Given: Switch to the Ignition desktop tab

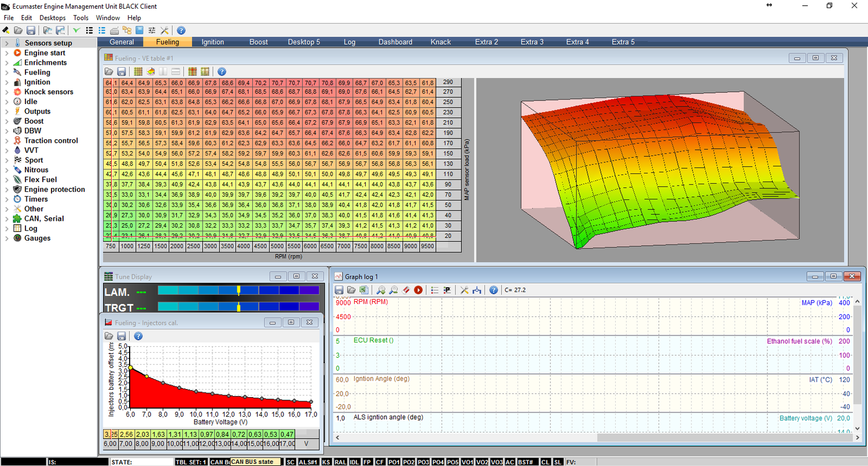Looking at the screenshot, I should point(212,42).
